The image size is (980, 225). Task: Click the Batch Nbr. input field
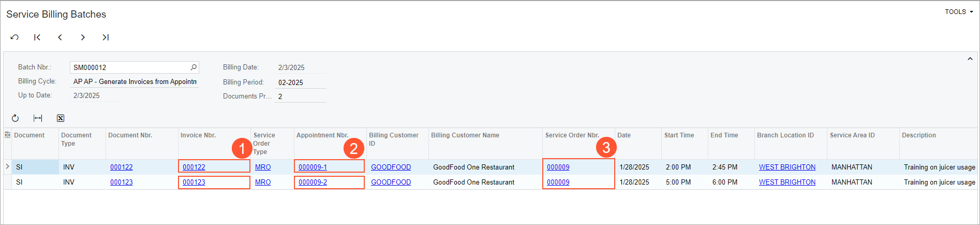click(x=129, y=67)
